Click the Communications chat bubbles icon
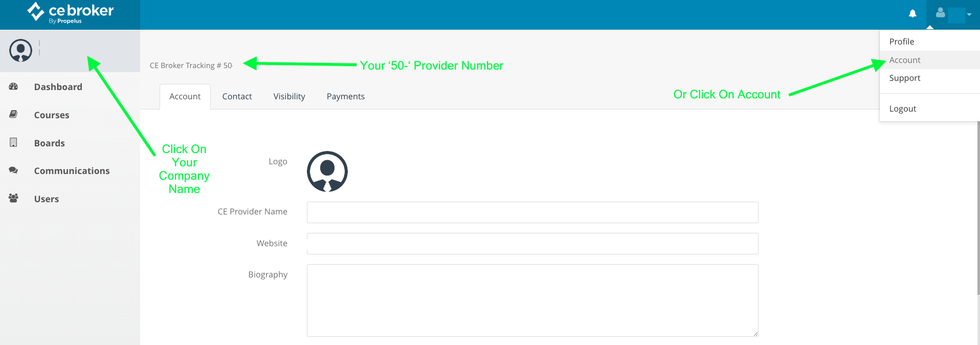The height and width of the screenshot is (345, 980). coord(14,170)
